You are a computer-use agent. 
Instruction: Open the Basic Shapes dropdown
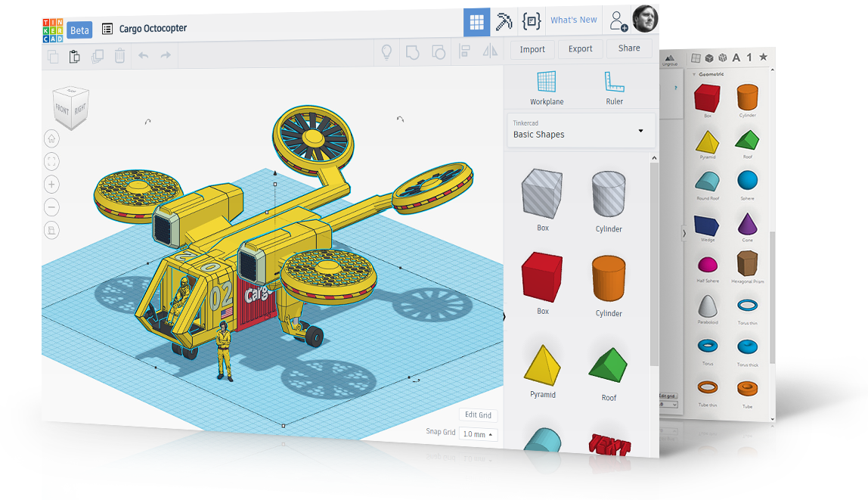click(581, 131)
